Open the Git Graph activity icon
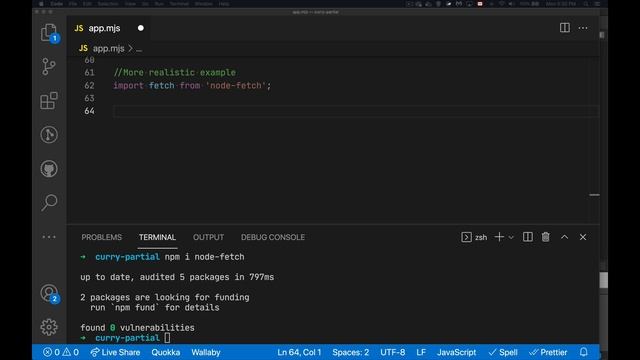Image resolution: width=640 pixels, height=360 pixels. point(49,135)
